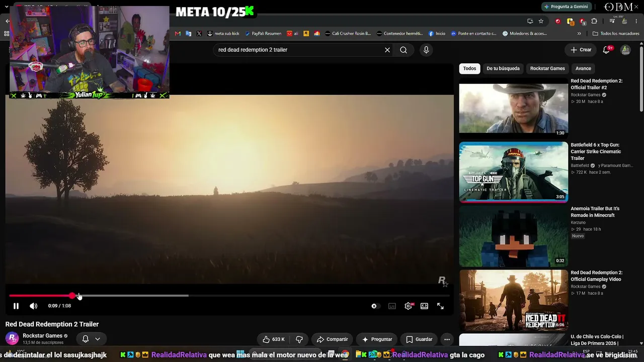644x362 pixels.
Task: Open the more actions three-dot menu
Action: (447, 339)
